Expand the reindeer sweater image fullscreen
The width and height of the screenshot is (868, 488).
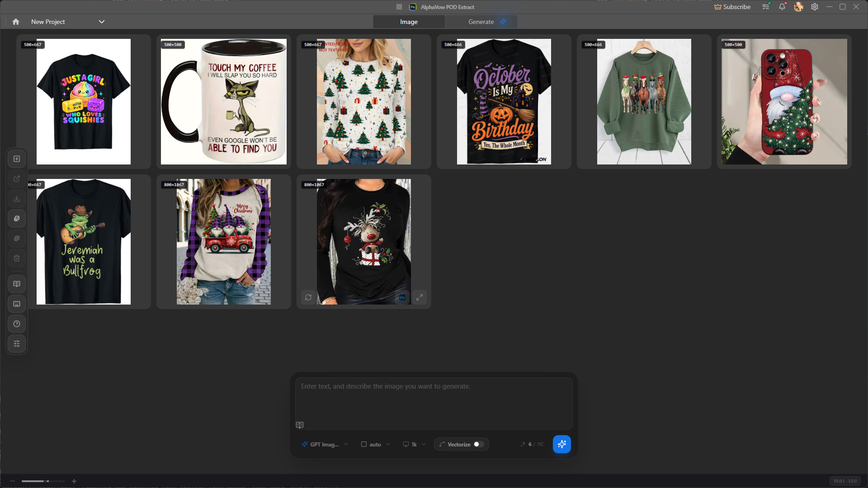(420, 297)
